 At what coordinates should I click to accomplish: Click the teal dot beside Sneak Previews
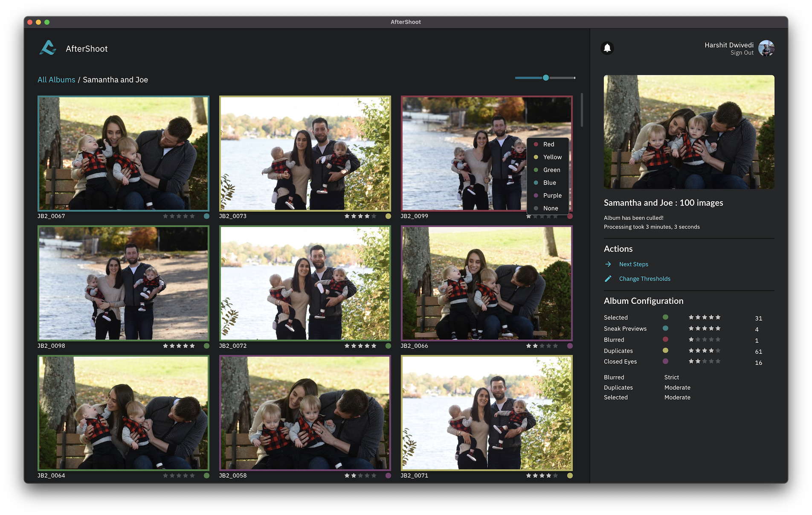665,329
